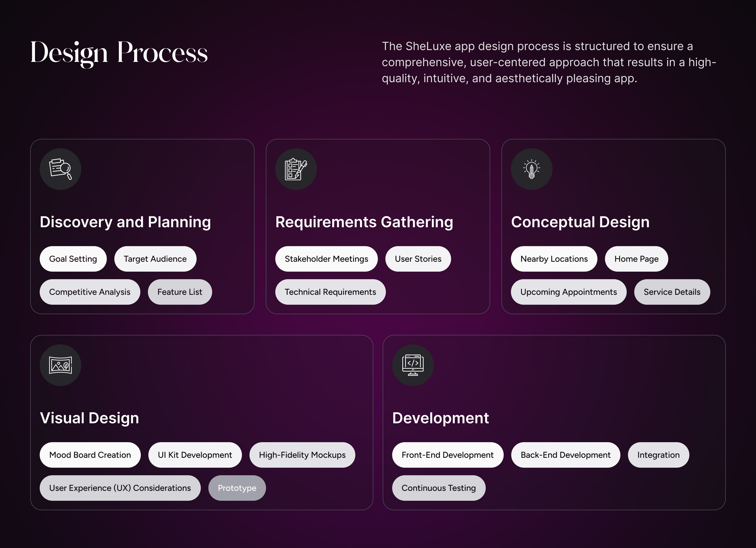The height and width of the screenshot is (548, 756).
Task: Click the Service Details chip
Action: [x=672, y=292]
